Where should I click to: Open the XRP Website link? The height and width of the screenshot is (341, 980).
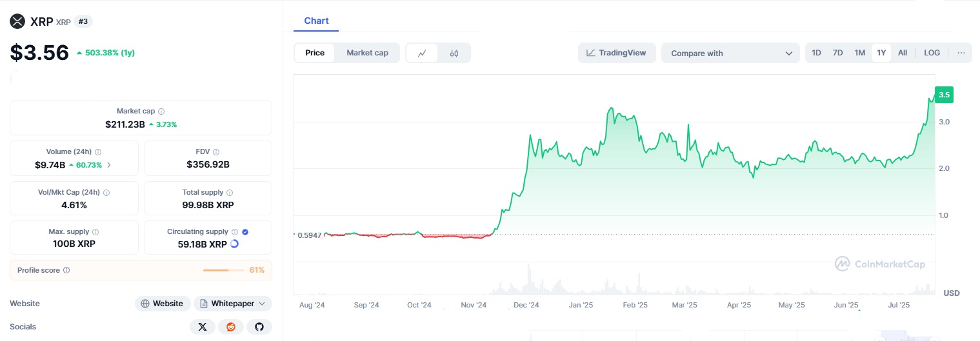coord(163,304)
